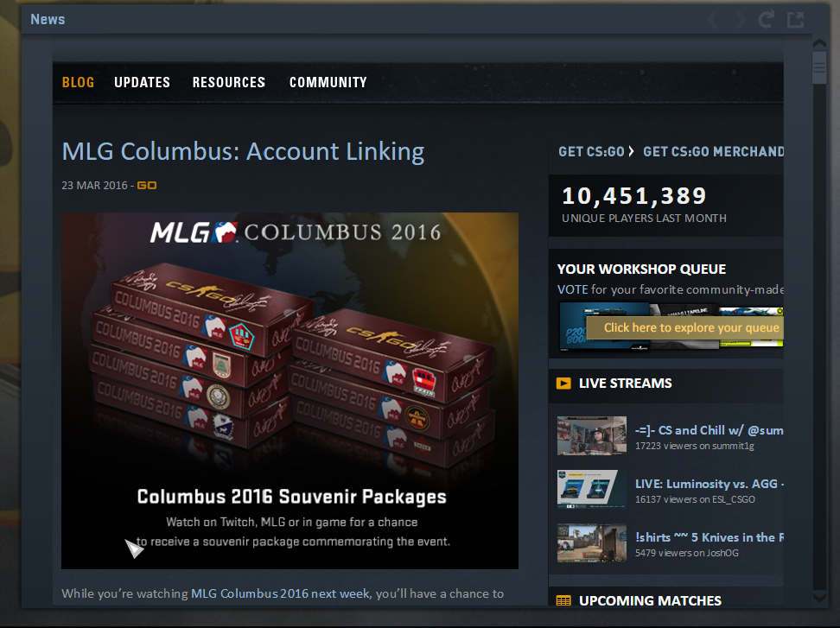This screenshot has width=840, height=628.
Task: Click the scrollbar down arrow
Action: [819, 596]
